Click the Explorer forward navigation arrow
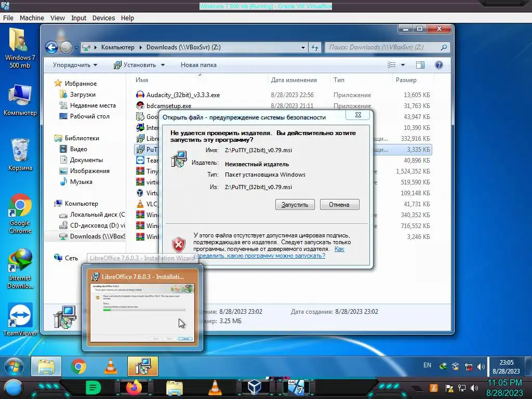532x399 pixels. point(66,47)
